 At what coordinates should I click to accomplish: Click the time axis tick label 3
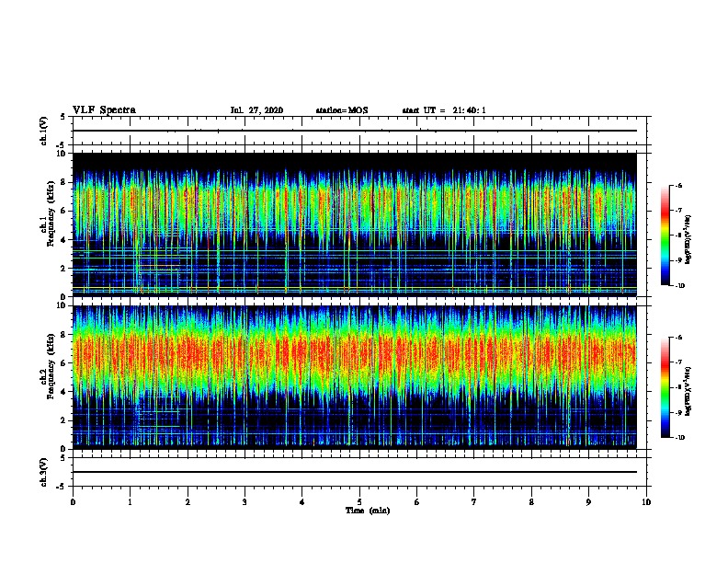pyautogui.click(x=245, y=501)
